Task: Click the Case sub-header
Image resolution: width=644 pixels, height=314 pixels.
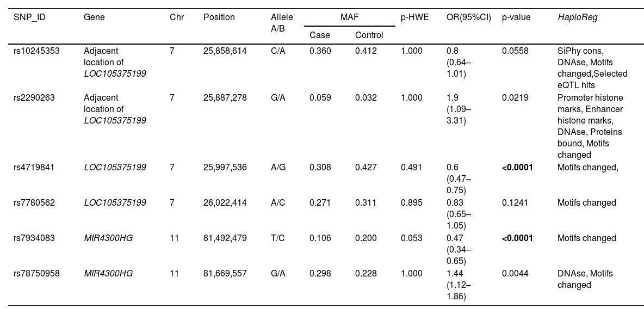Action: [320, 35]
